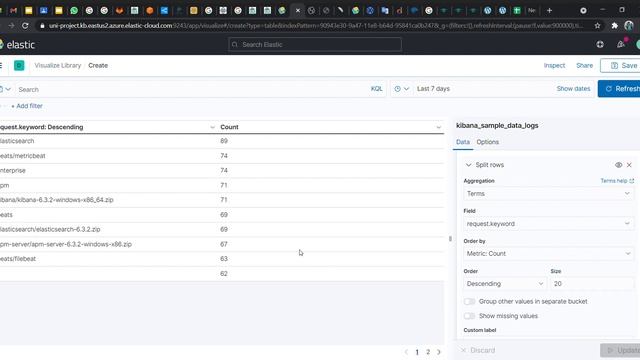Click the Discard button
Viewport: 640px width, 360px height.
click(478, 350)
